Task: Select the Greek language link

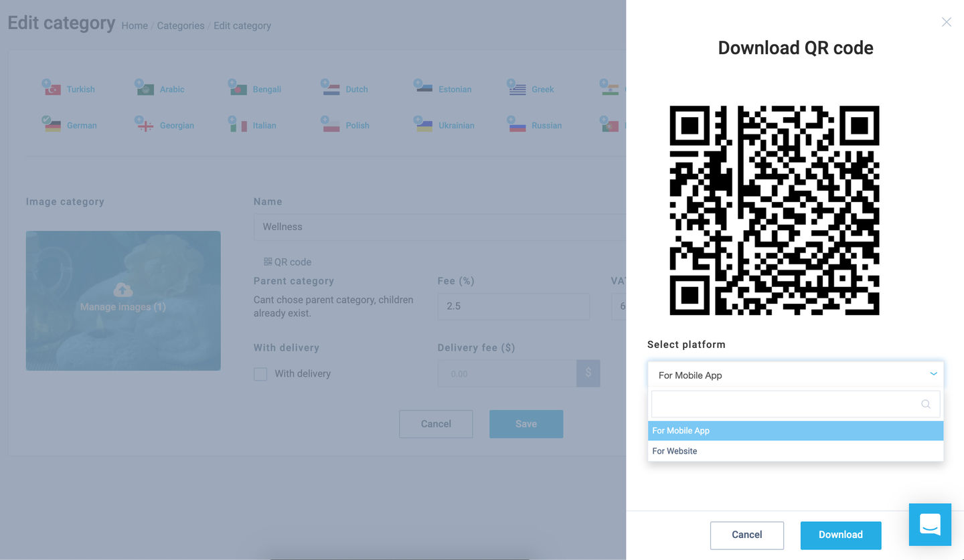Action: 543,89
